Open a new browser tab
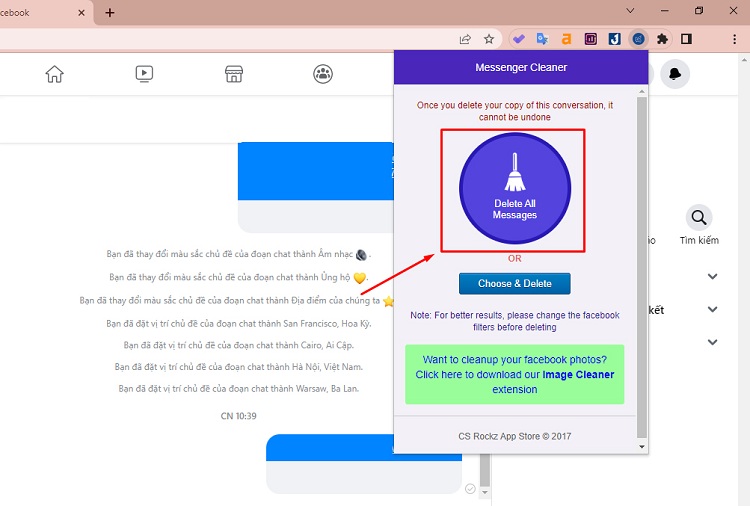750x506 pixels. tap(110, 12)
